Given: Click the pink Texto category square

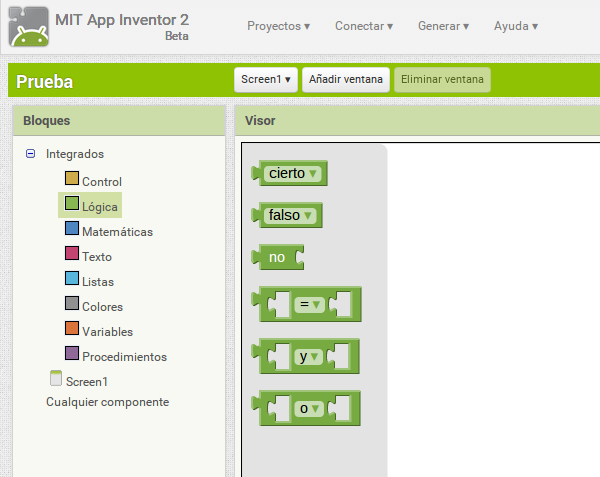Looking at the screenshot, I should tap(72, 253).
